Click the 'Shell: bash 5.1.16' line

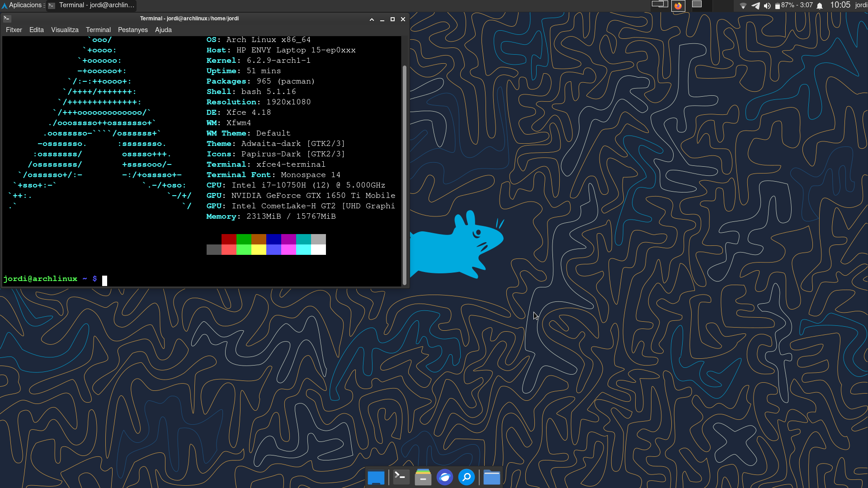pyautogui.click(x=251, y=92)
